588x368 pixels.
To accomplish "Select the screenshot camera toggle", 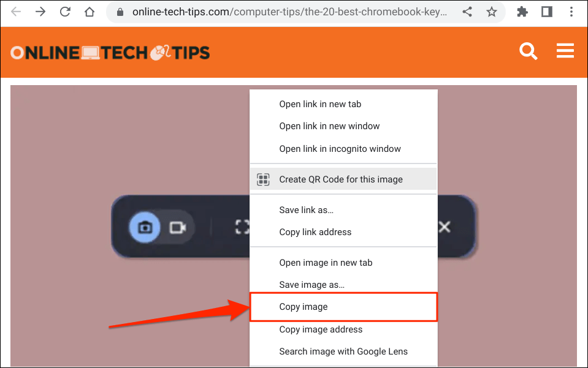I will pos(145,227).
